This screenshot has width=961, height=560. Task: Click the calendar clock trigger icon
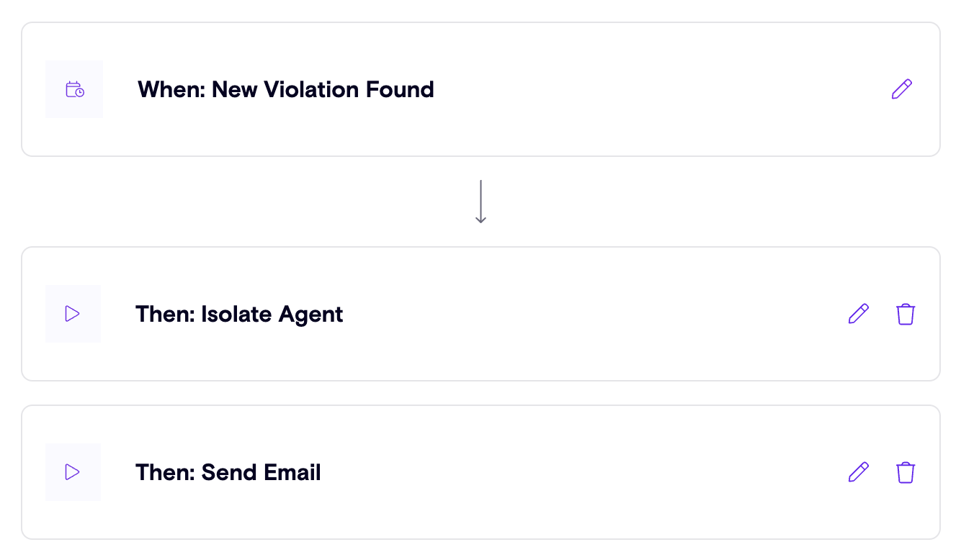(74, 89)
